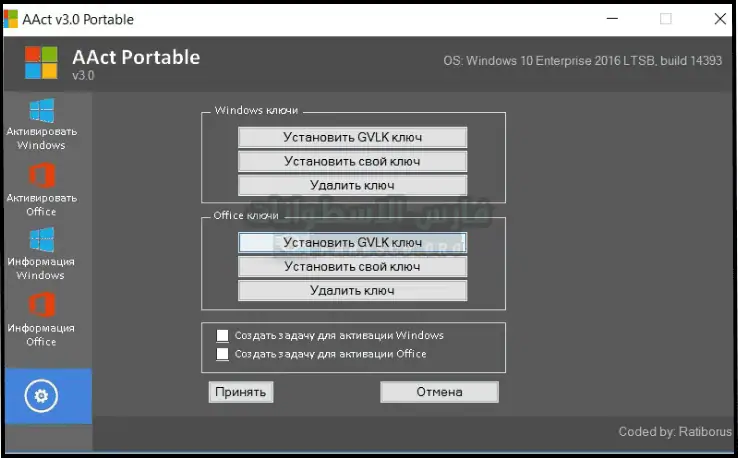
Task: Close the AAct v3.0 Portable window
Action: point(718,19)
